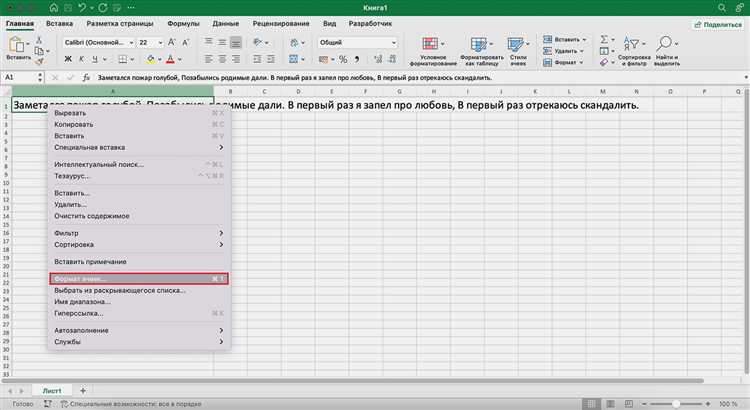The image size is (750, 410).
Task: Click the Paste clipboard icon
Action: 16,44
